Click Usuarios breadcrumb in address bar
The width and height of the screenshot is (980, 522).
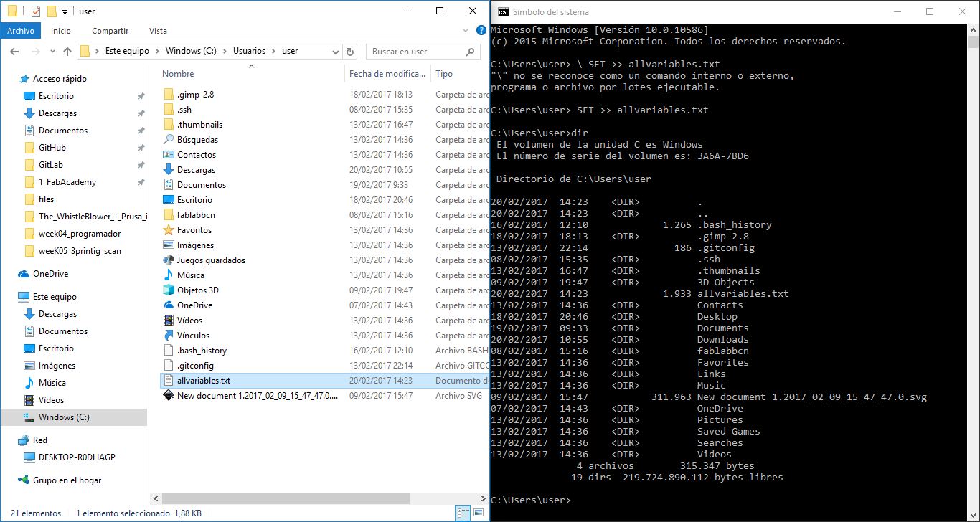(x=249, y=52)
